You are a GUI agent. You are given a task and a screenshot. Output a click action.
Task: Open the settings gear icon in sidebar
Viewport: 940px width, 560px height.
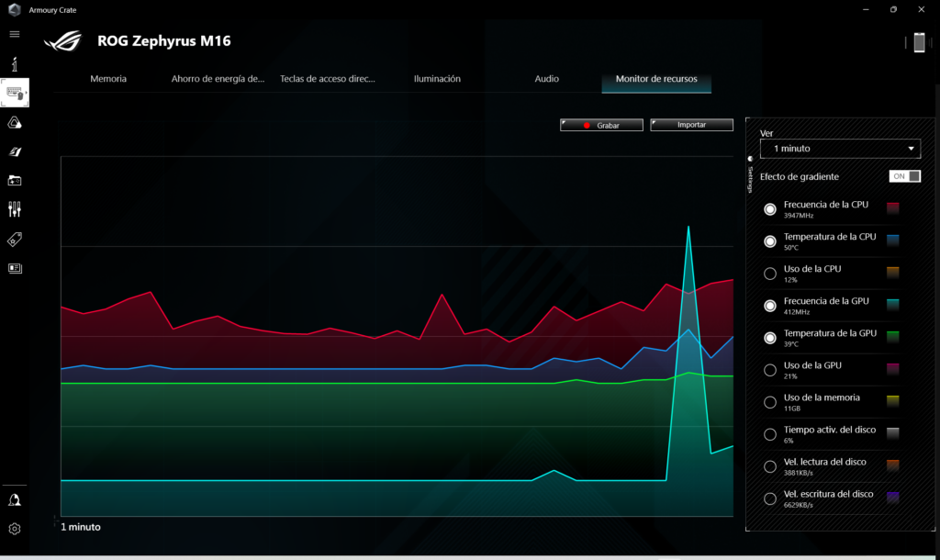click(x=15, y=529)
